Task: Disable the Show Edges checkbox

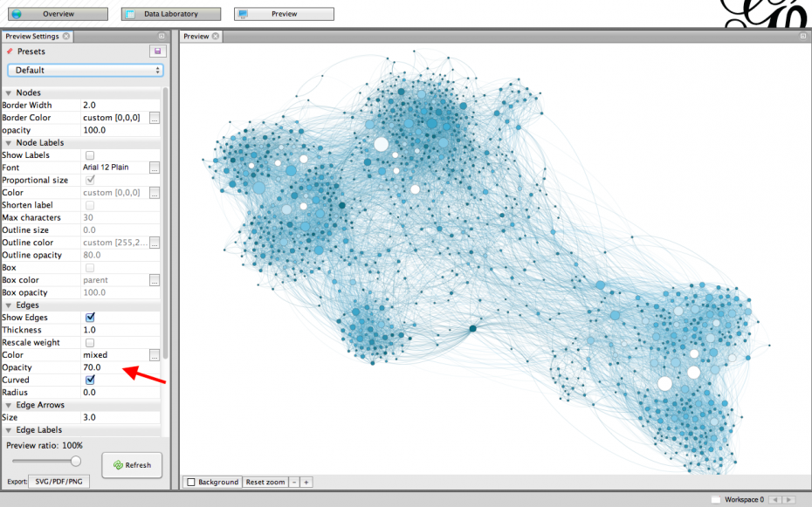Action: pos(89,318)
